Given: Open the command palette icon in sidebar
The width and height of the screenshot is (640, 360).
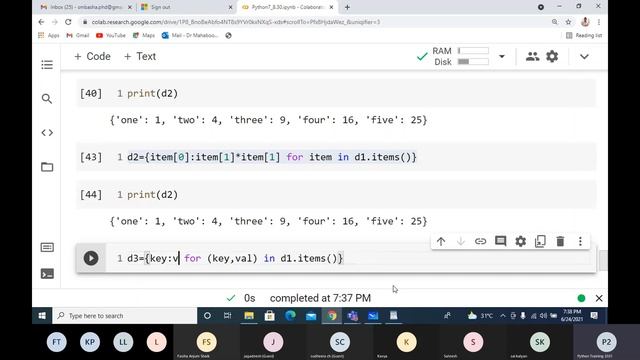Looking at the screenshot, I should point(47,247).
